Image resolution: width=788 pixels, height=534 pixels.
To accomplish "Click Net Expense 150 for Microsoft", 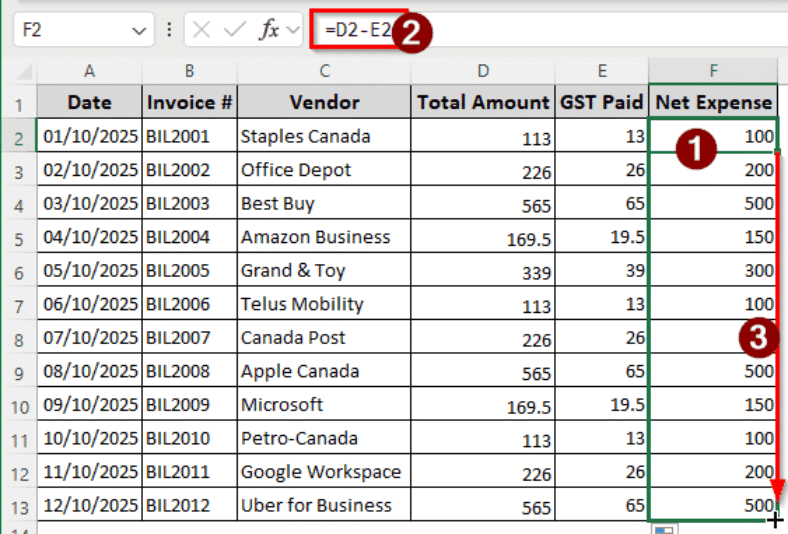I will click(713, 404).
